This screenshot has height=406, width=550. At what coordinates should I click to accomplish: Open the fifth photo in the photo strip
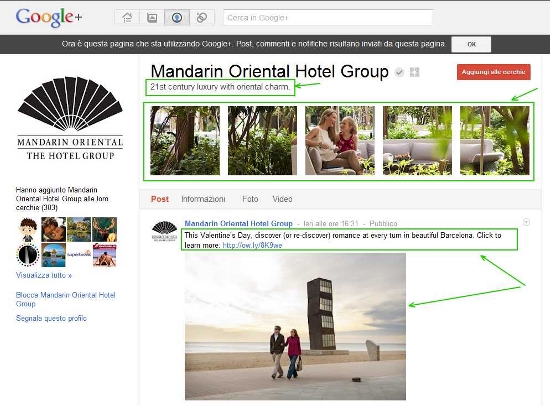(495, 140)
